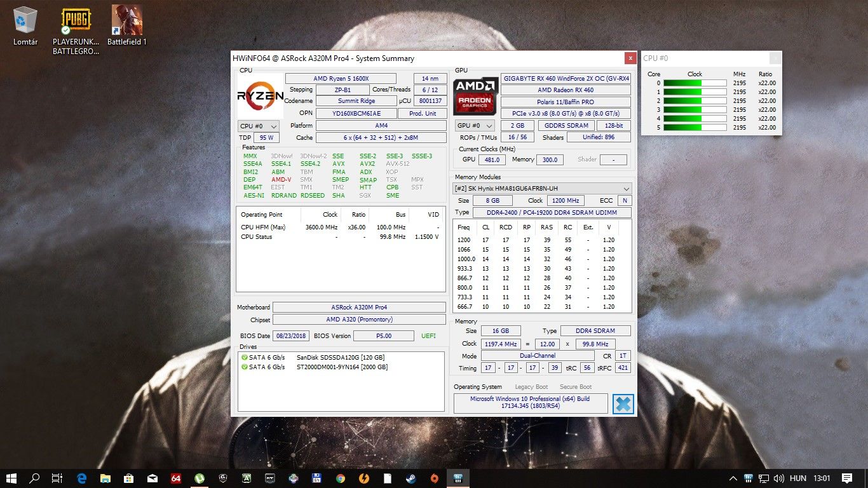
Task: Click the Summit Ridge codename field
Action: point(356,101)
